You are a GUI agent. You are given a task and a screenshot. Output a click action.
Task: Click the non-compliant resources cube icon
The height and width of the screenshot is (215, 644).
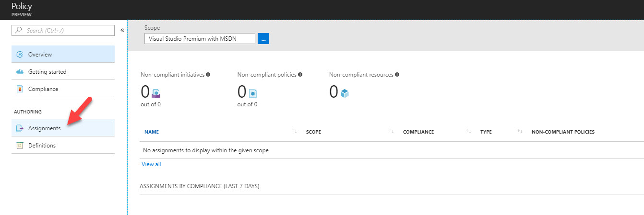[345, 93]
